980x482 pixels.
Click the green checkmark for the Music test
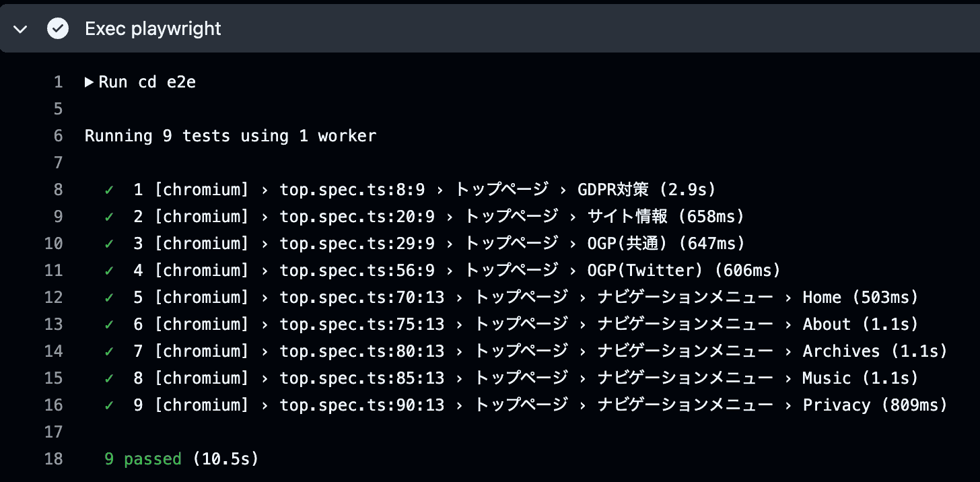(x=109, y=378)
